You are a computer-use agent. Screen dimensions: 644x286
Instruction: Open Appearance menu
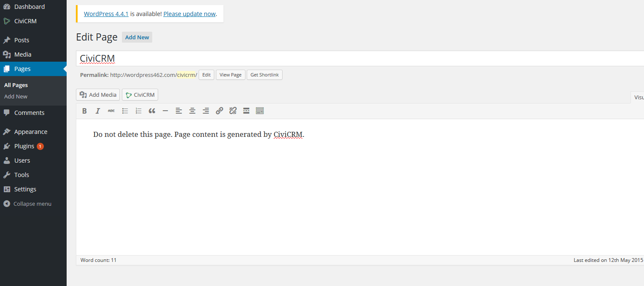(x=33, y=132)
